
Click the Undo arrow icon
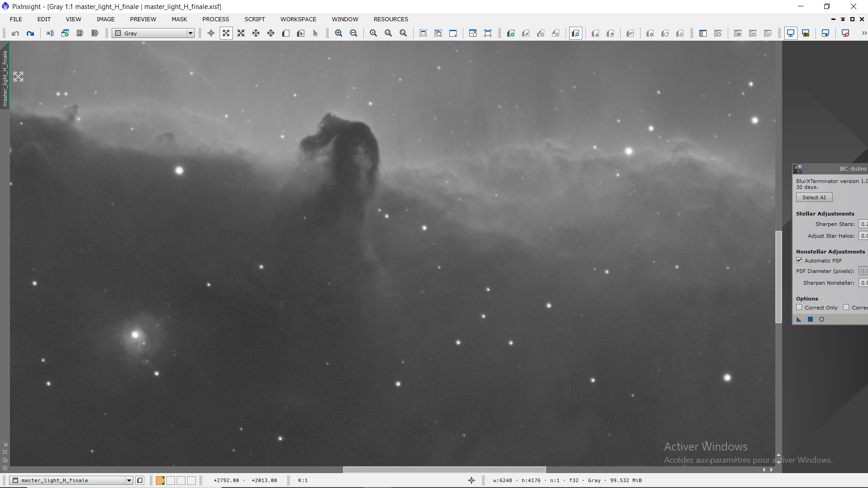tap(15, 33)
